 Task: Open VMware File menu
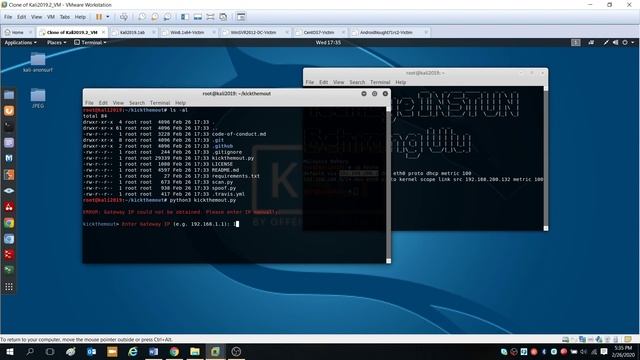(x=8, y=17)
